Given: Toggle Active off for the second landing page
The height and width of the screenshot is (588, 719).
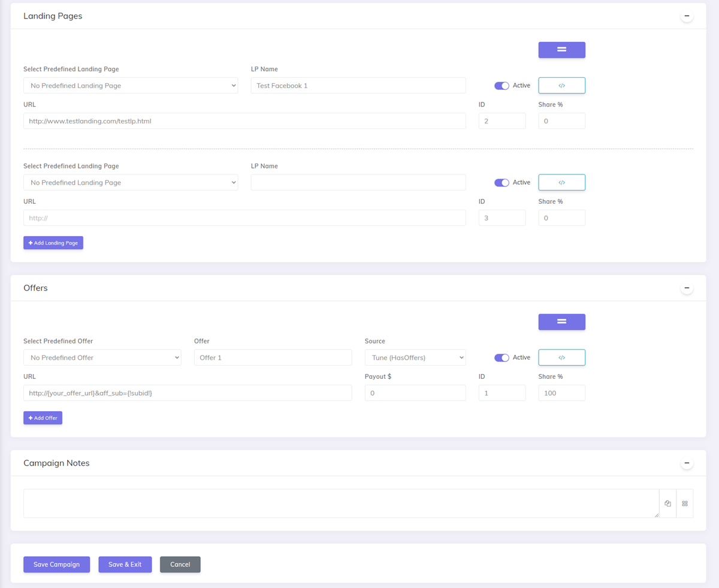Looking at the screenshot, I should pyautogui.click(x=502, y=182).
